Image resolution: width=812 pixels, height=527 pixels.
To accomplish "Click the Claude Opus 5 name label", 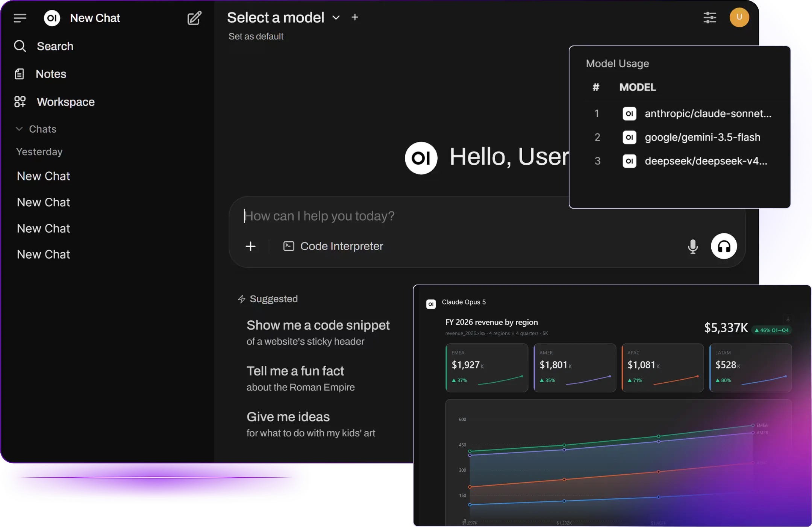I will [x=464, y=302].
